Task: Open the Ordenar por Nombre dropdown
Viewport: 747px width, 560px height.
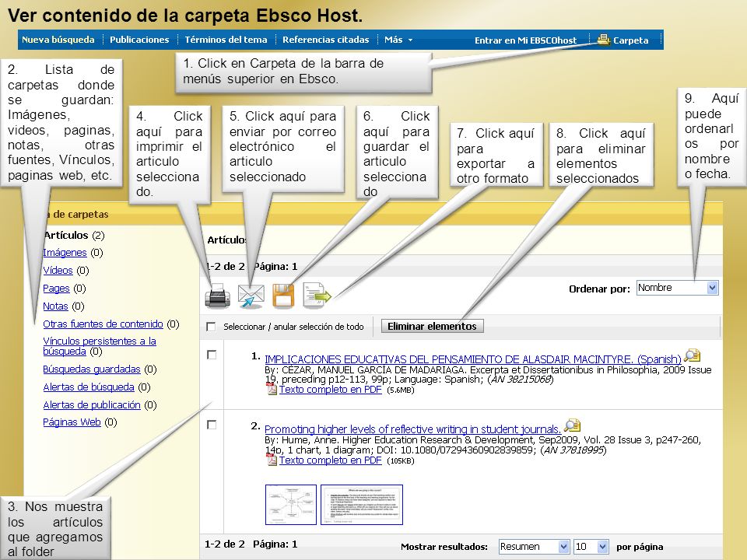Action: 677,288
